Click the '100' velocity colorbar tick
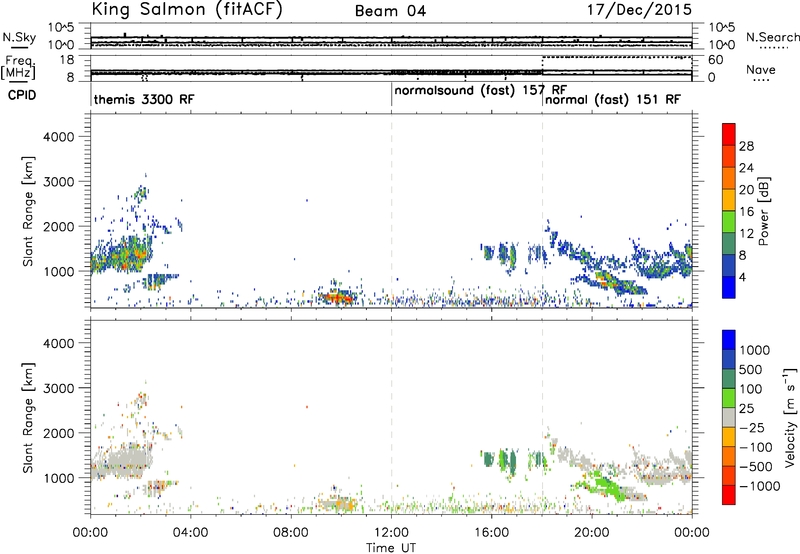Image resolution: width=800 pixels, height=554 pixels. pyautogui.click(x=751, y=389)
